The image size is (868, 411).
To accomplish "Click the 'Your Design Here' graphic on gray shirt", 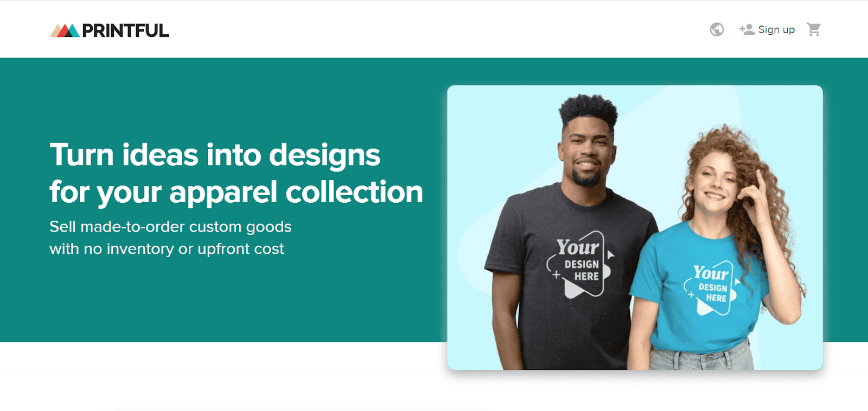I will coord(579,264).
